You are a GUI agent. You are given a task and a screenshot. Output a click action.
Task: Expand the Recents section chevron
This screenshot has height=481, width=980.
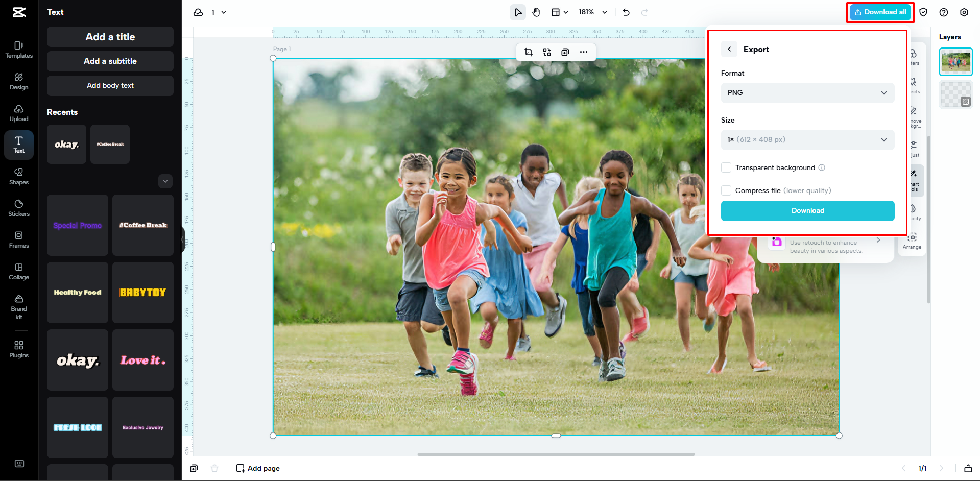tap(165, 181)
